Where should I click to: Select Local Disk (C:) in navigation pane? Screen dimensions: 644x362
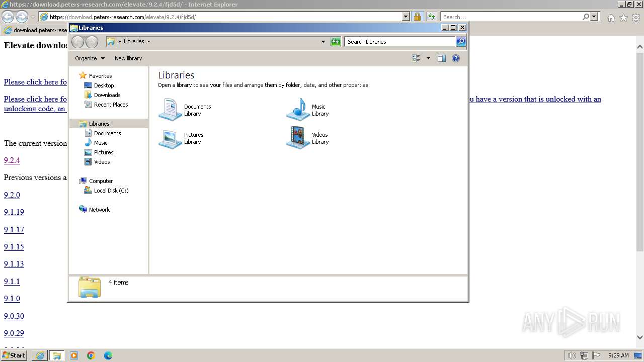111,191
